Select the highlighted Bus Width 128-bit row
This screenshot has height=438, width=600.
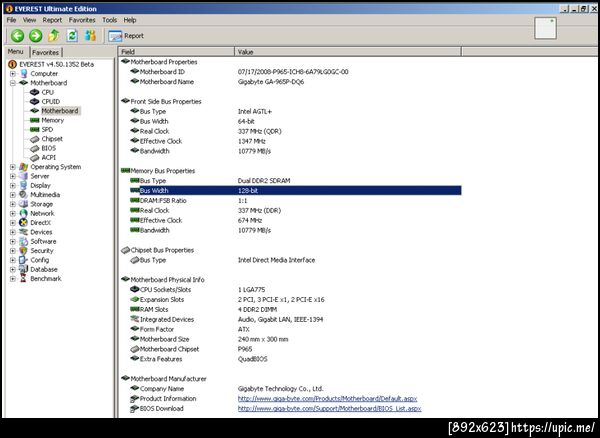[x=295, y=191]
